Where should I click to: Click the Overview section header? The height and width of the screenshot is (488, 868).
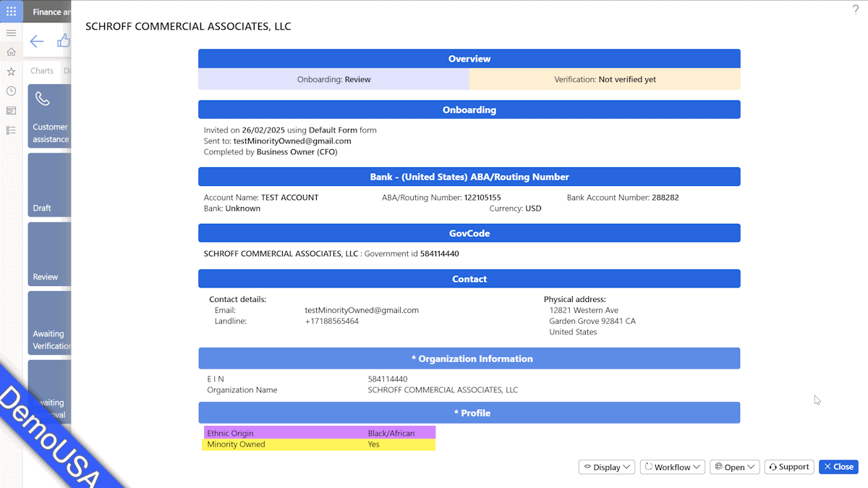[469, 59]
